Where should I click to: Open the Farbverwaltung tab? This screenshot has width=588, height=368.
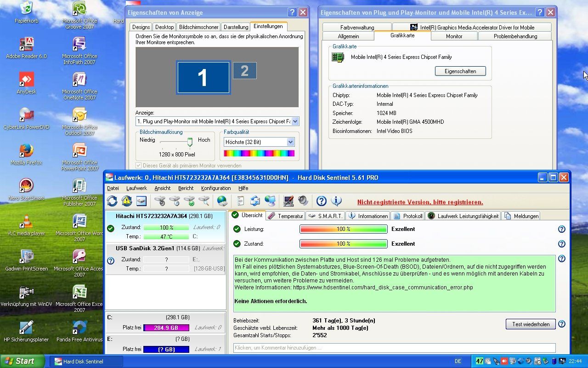(357, 27)
